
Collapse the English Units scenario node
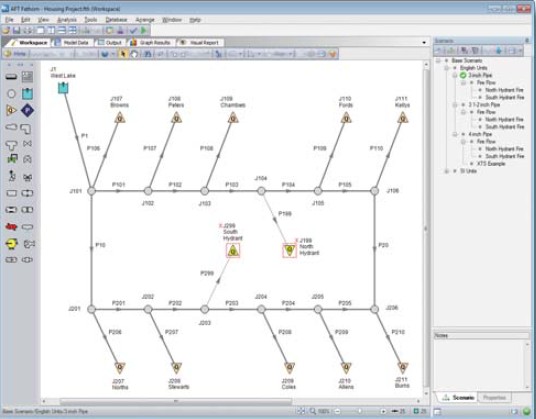446,68
